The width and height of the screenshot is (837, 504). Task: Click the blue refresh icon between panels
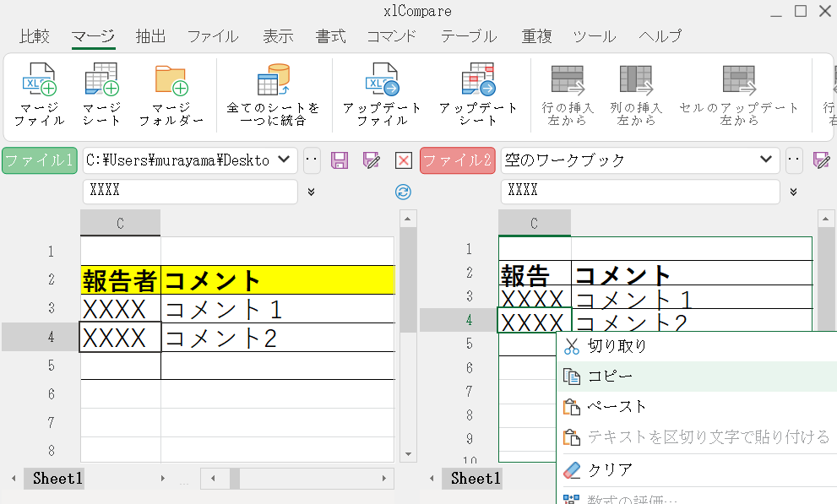click(x=404, y=192)
